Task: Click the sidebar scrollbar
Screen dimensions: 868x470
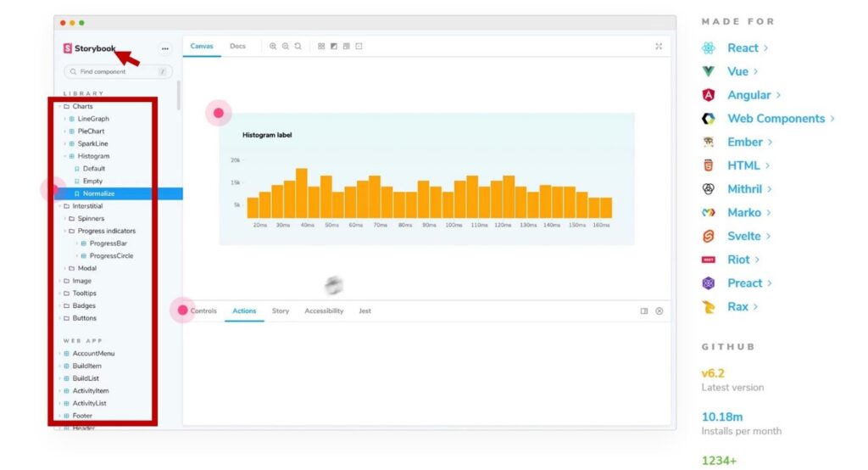Action: 178,95
